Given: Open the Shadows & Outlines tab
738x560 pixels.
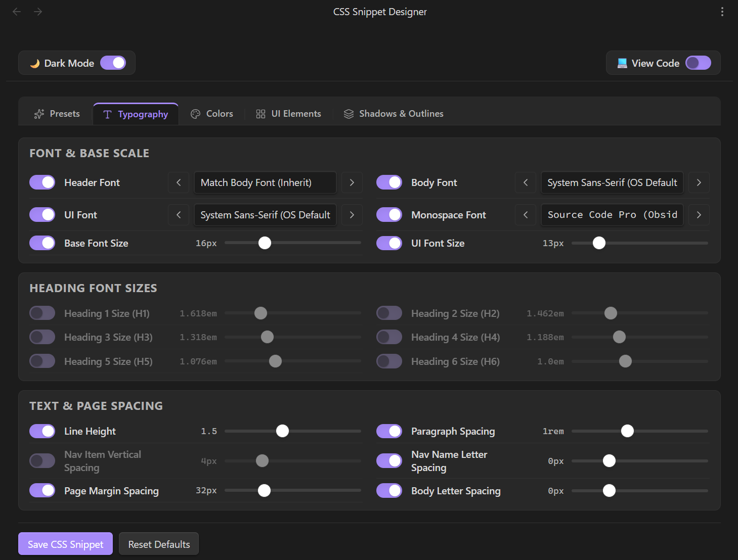Looking at the screenshot, I should click(394, 114).
